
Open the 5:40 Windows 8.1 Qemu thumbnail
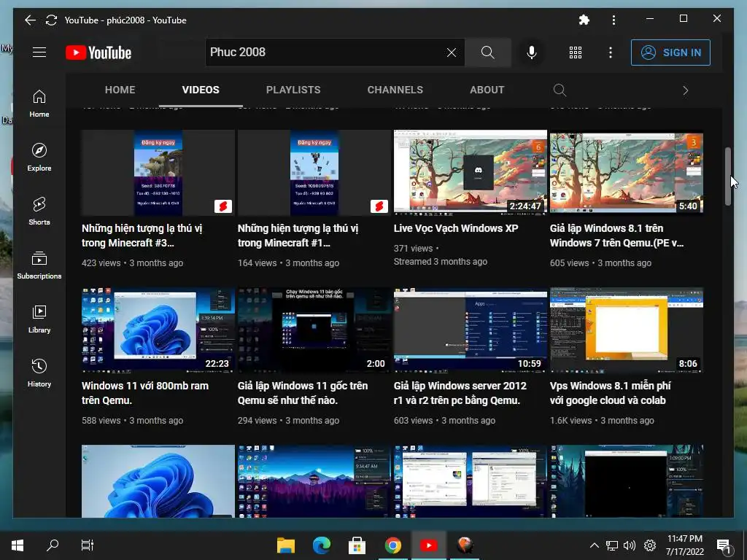(627, 172)
